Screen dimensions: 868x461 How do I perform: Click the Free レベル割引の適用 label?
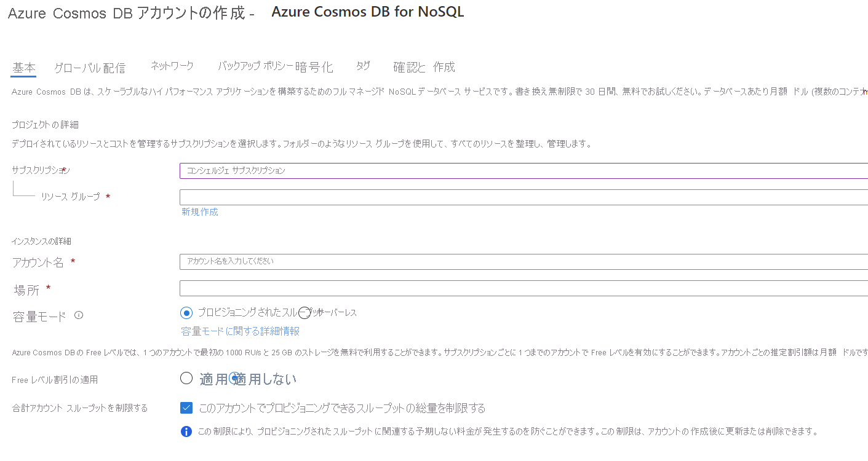click(x=55, y=380)
